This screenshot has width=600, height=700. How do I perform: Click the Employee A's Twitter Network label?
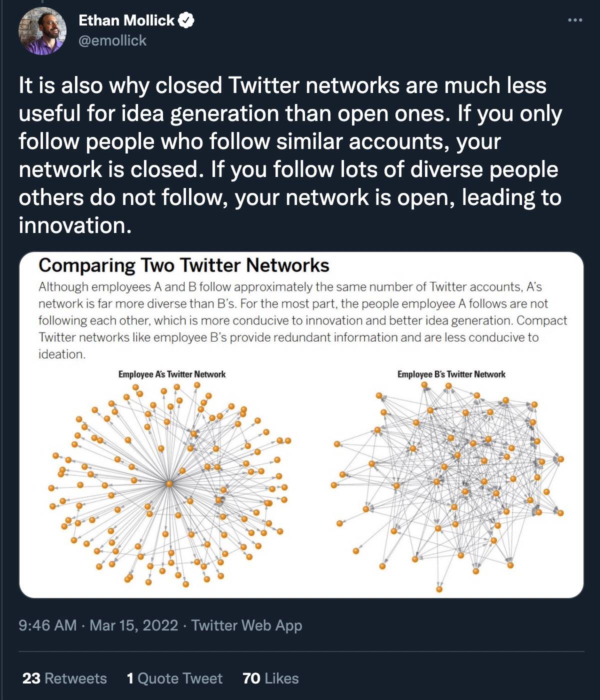point(172,374)
